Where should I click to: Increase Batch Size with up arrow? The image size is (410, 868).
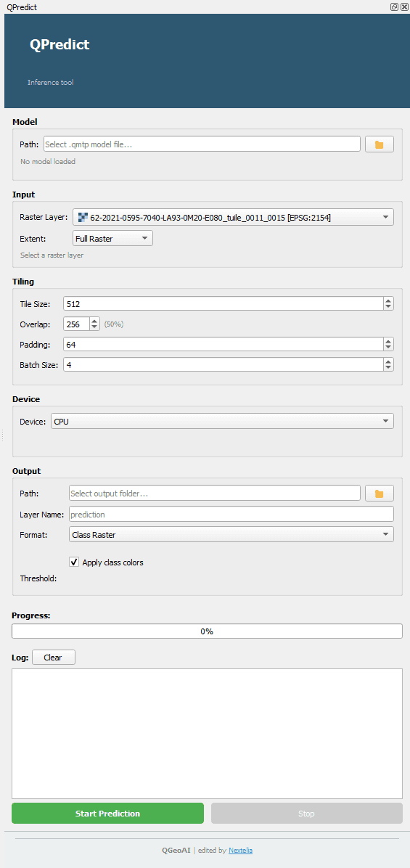click(388, 361)
